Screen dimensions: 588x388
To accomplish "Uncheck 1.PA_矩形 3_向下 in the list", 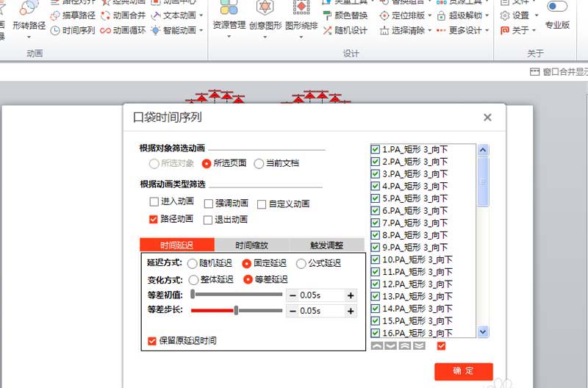I will pos(375,149).
